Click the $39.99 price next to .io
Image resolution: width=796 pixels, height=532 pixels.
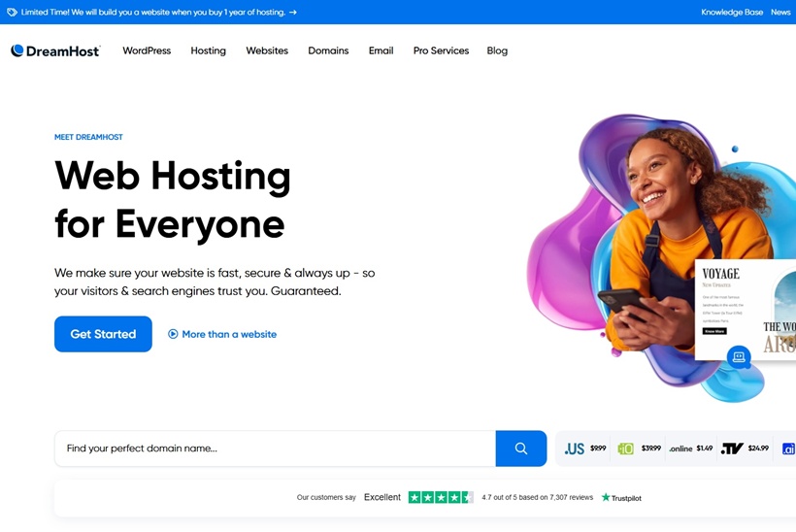650,449
